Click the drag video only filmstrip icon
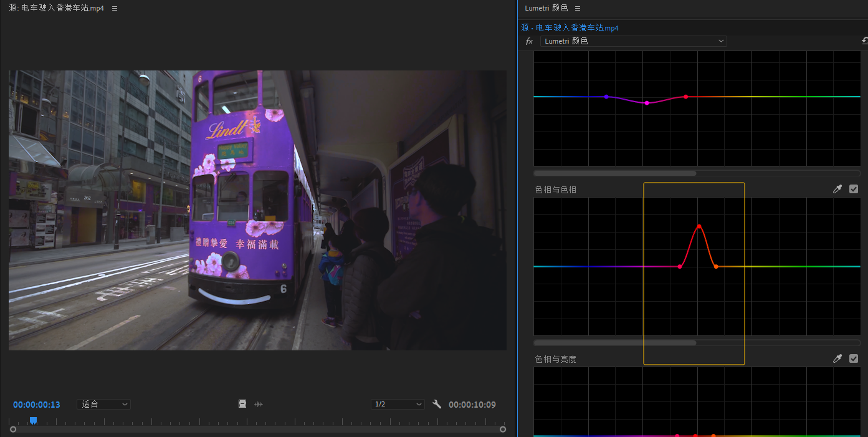Viewport: 868px width, 437px height. pos(242,404)
